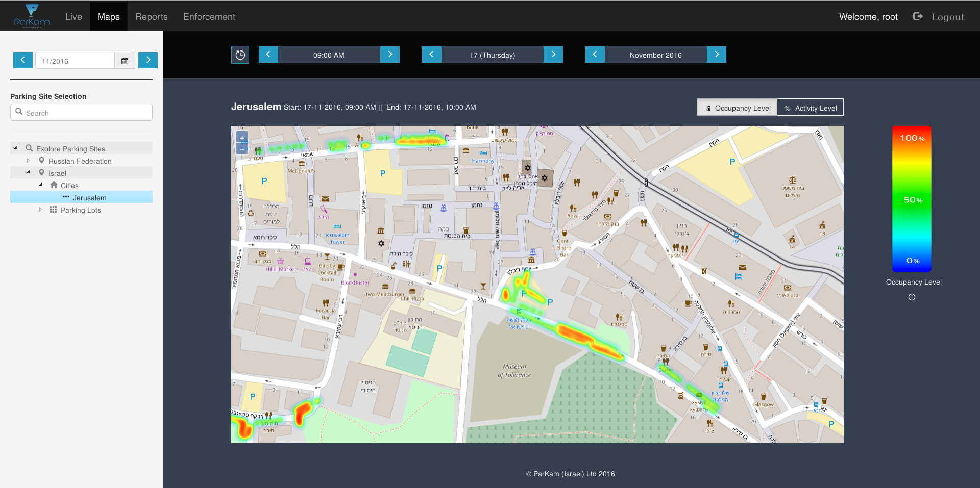
Task: Switch heatmap to Activity Level
Action: coord(810,108)
